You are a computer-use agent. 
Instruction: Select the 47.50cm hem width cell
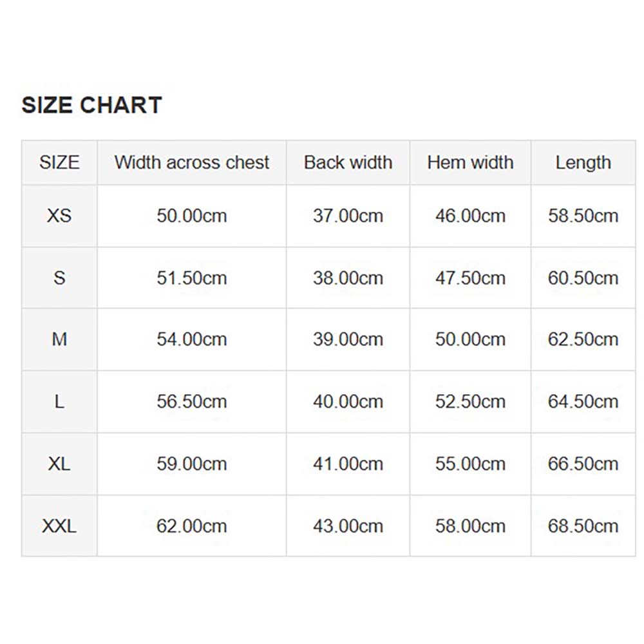click(x=470, y=278)
